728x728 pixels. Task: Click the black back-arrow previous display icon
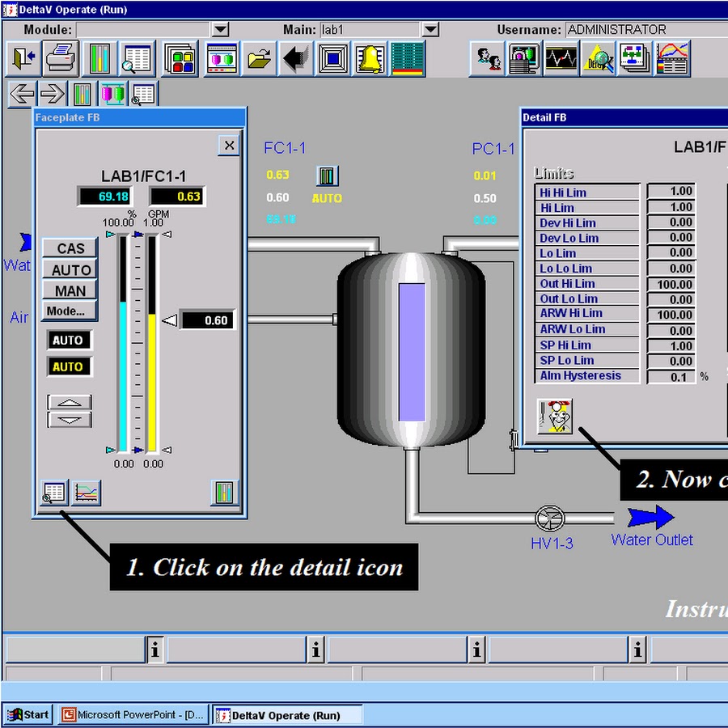[x=296, y=58]
